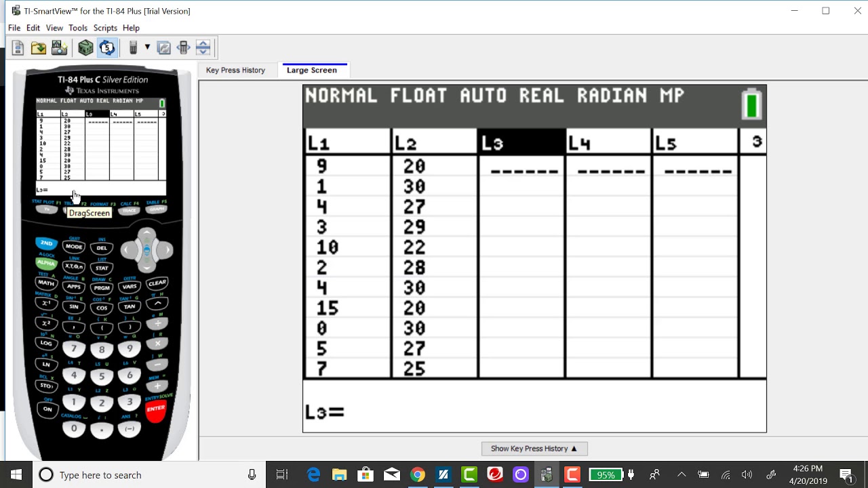Click the volume icon in system tray
The image size is (868, 488).
(x=747, y=475)
